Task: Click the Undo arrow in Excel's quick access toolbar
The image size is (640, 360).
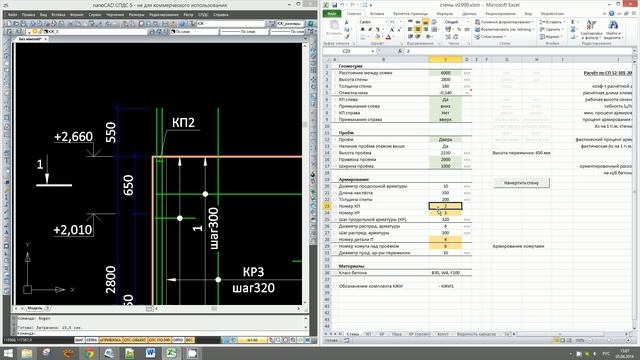Action: click(x=343, y=5)
